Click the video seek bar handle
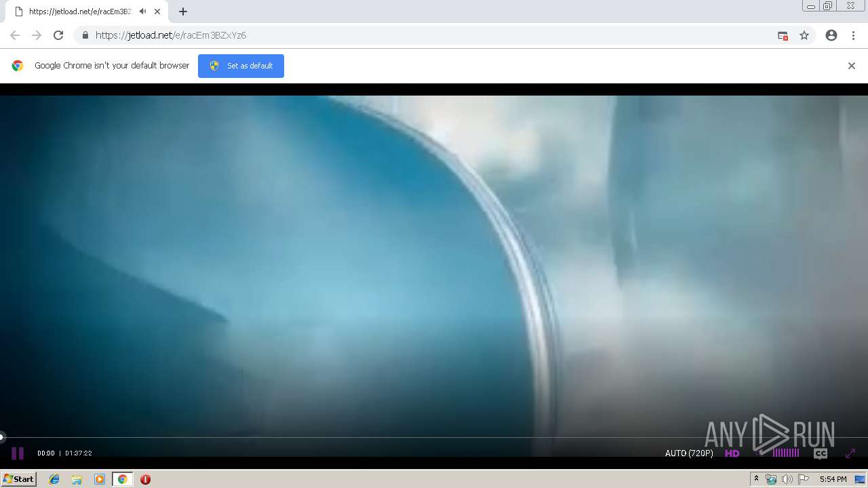Viewport: 868px width, 488px height. 2,437
